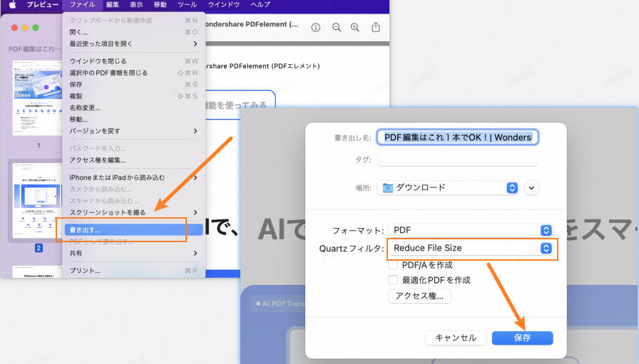Open the ヘルプ menu
This screenshot has width=639, height=364.
pos(260,4)
